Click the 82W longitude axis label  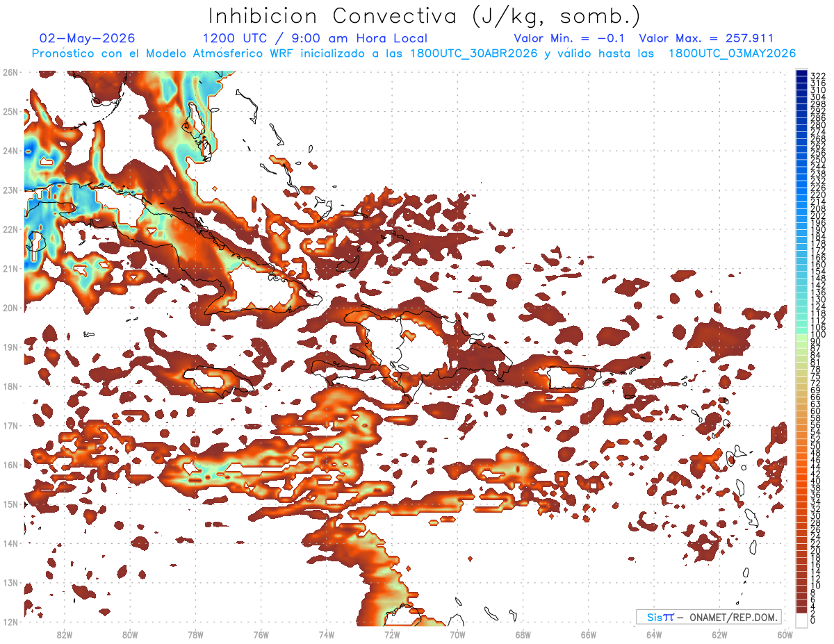[x=64, y=634]
